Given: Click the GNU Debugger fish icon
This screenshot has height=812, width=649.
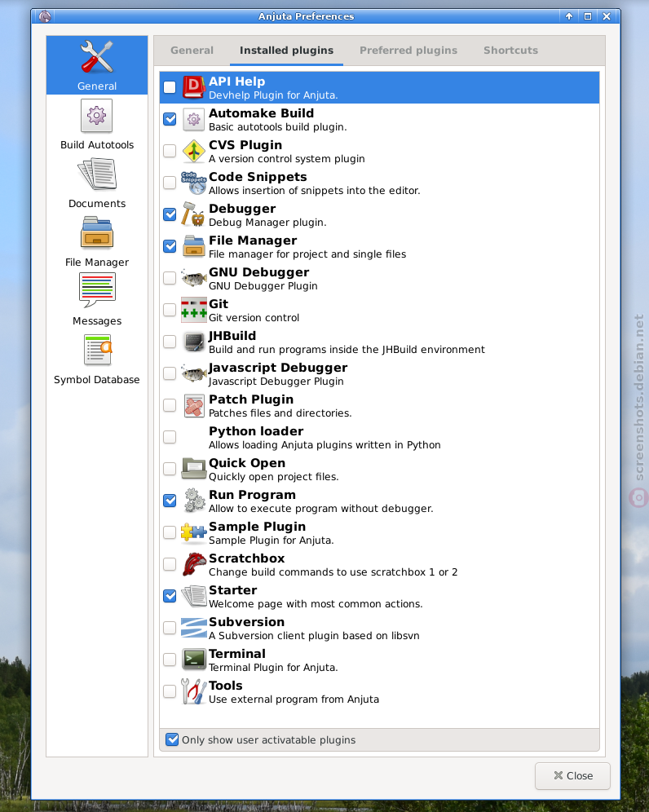Looking at the screenshot, I should point(194,278).
